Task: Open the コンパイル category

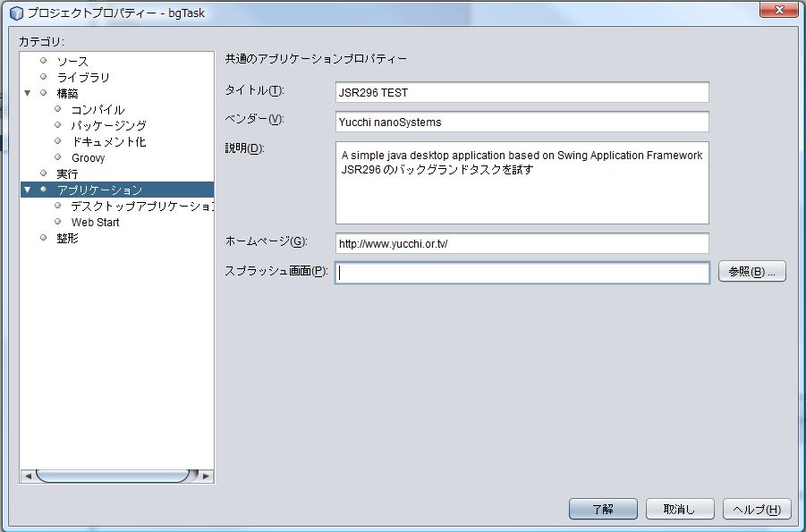Action: pyautogui.click(x=98, y=110)
